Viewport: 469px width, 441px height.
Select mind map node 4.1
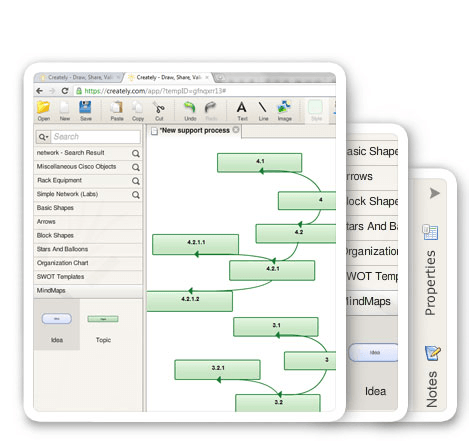(260, 163)
